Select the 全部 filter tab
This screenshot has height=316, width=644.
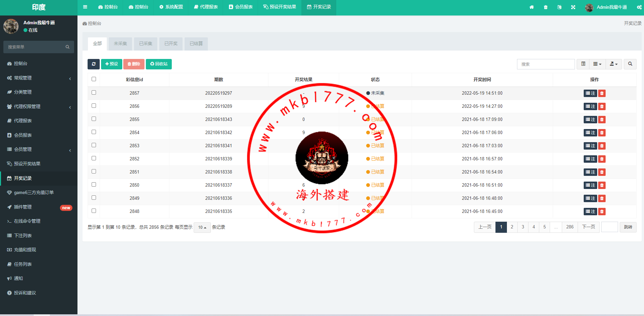coord(97,44)
